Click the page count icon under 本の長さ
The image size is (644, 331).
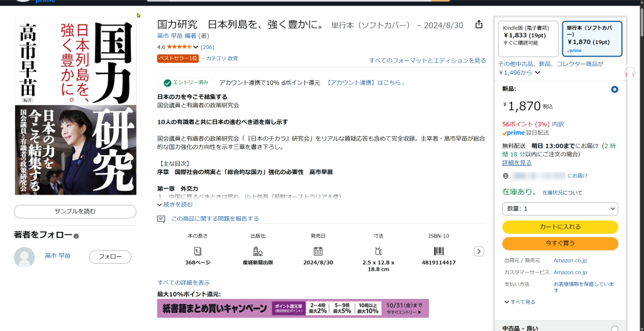point(197,251)
